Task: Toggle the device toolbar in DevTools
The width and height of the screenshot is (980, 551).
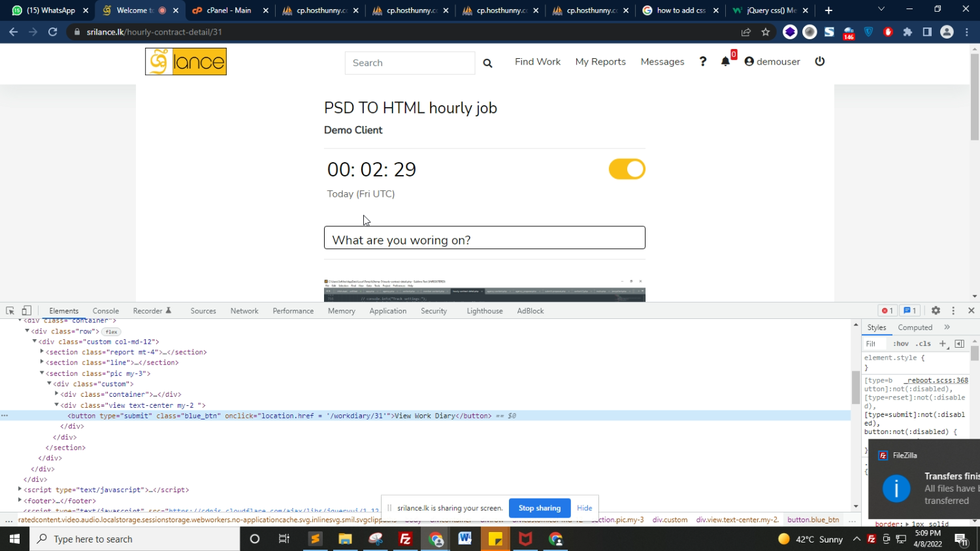Action: click(x=27, y=311)
